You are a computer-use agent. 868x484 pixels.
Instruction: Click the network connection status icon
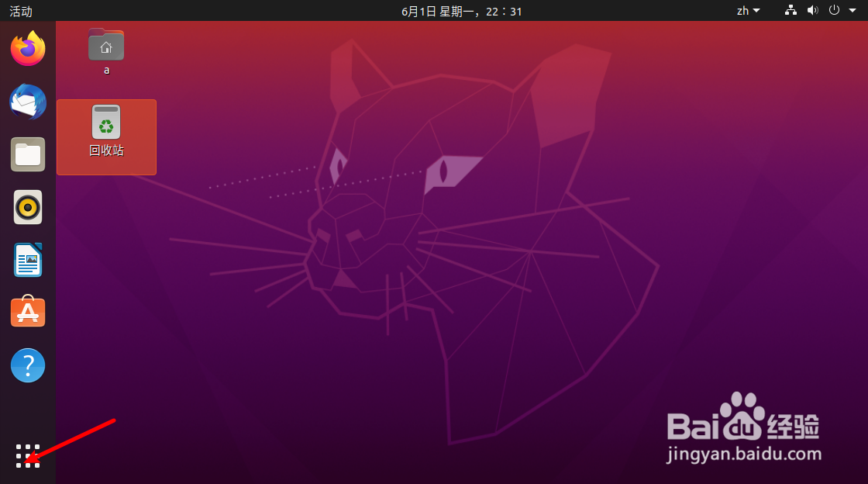coord(790,11)
